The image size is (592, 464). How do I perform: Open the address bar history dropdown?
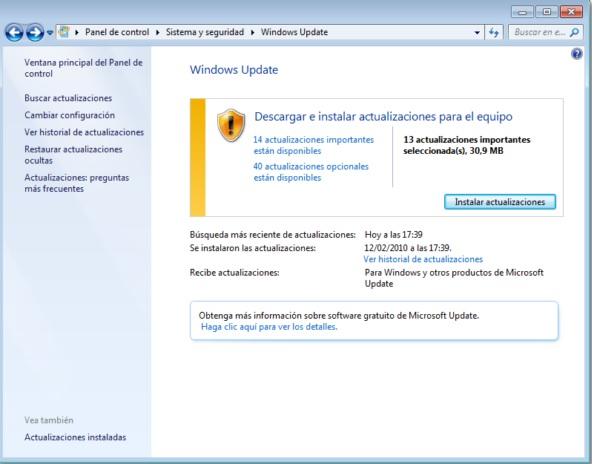tap(477, 33)
